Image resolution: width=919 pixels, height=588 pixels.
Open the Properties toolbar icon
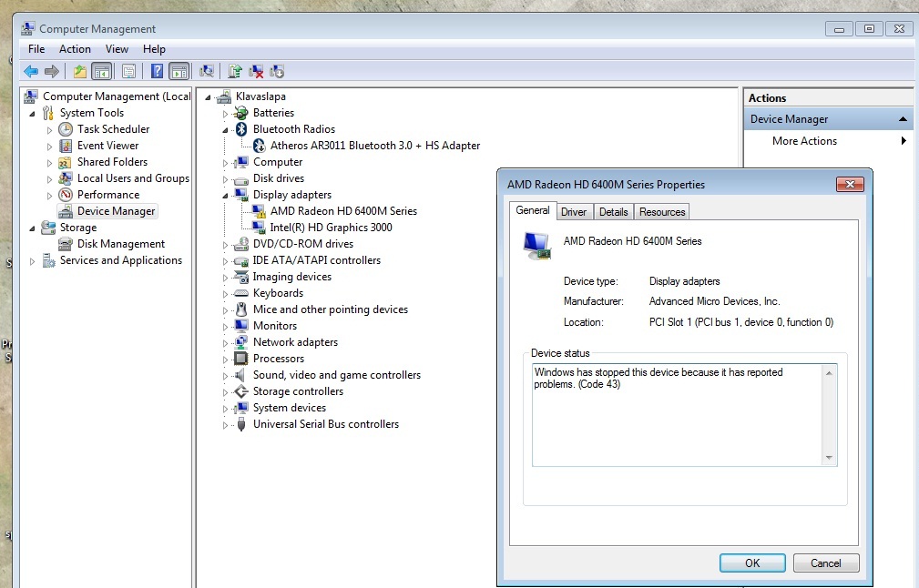(128, 71)
